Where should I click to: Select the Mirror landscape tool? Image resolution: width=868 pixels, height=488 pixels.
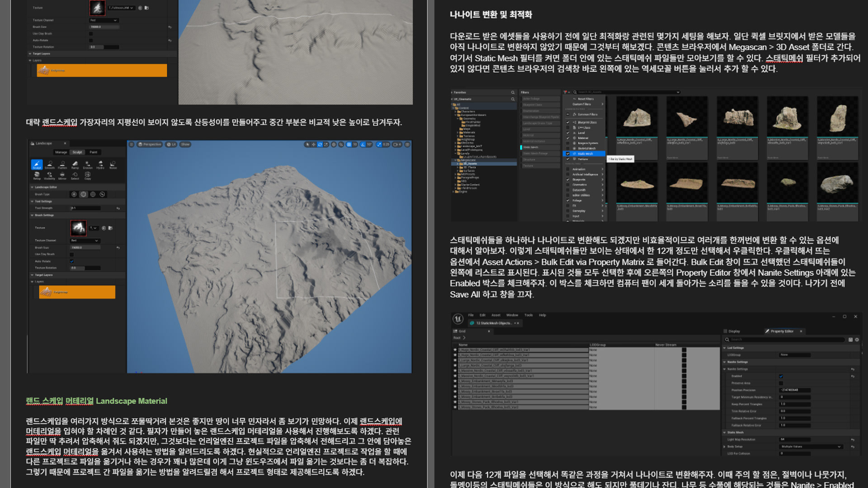[x=62, y=175]
